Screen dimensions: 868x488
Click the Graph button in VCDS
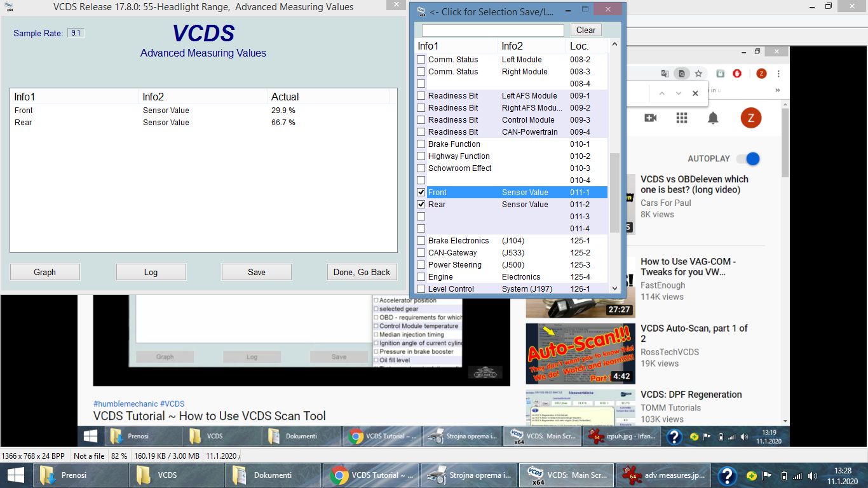[44, 272]
